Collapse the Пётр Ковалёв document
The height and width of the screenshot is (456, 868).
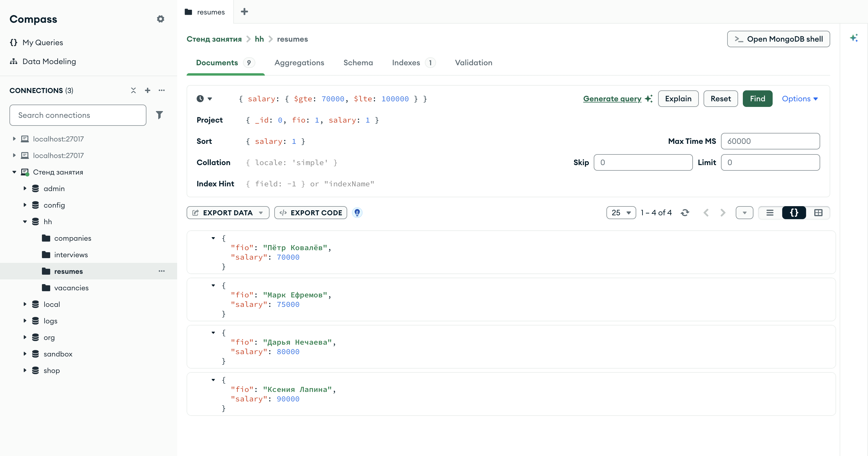(x=213, y=238)
